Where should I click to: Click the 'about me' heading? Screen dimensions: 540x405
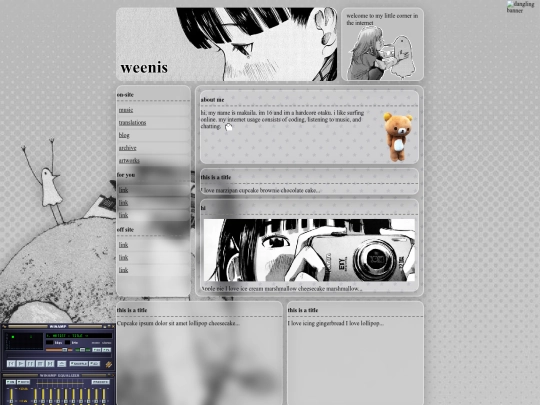point(212,100)
